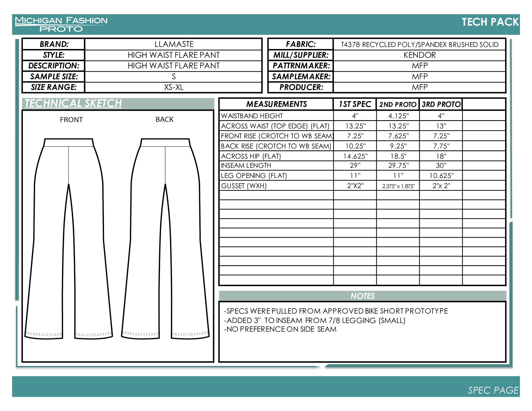Click the NOTES section header
This screenshot has height=411, width=532.
coord(362,296)
